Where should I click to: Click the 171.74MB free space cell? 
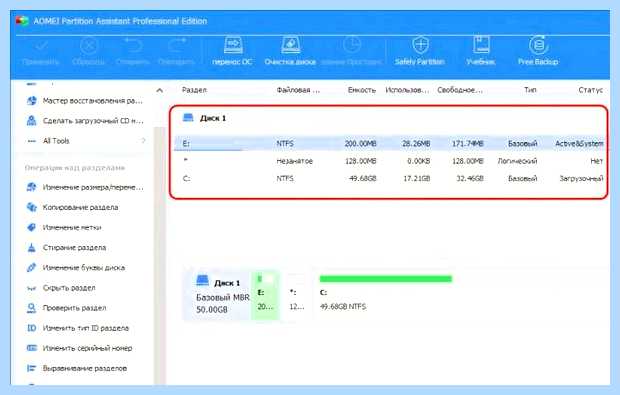[468, 144]
